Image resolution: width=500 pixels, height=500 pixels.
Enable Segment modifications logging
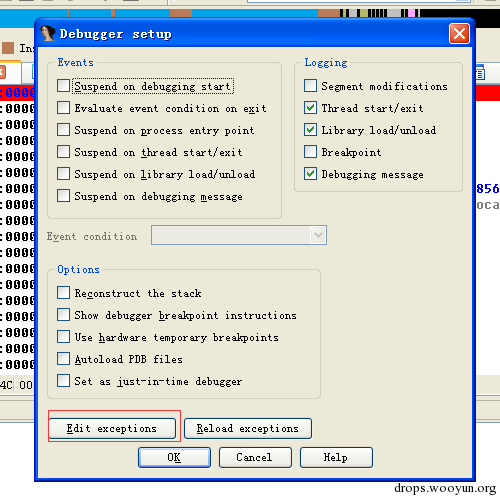click(310, 86)
